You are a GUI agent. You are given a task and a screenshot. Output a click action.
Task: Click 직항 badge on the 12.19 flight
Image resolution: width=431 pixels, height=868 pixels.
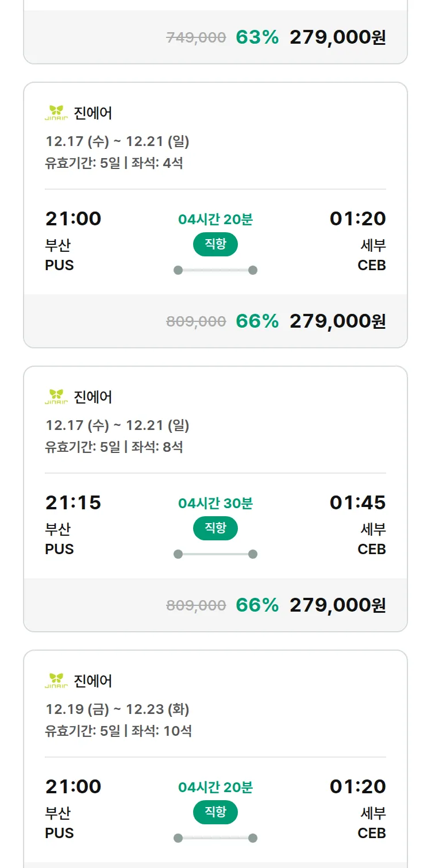click(x=215, y=812)
